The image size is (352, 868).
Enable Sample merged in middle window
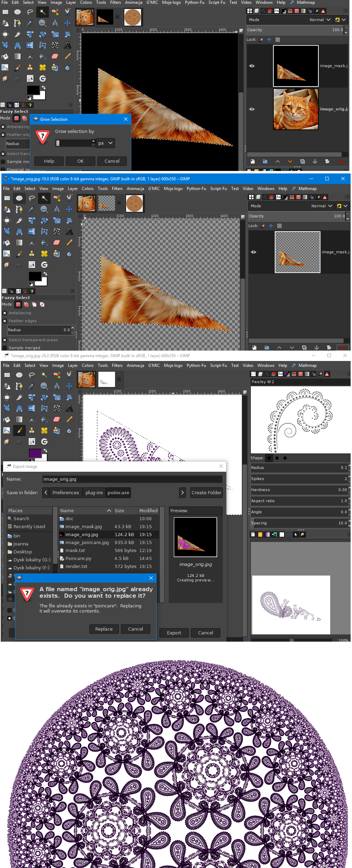click(x=5, y=348)
